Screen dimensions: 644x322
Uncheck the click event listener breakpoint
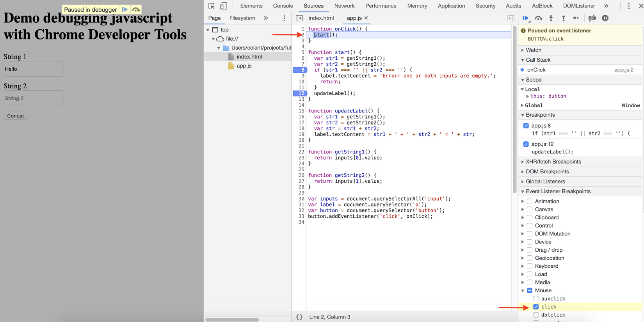coord(536,307)
